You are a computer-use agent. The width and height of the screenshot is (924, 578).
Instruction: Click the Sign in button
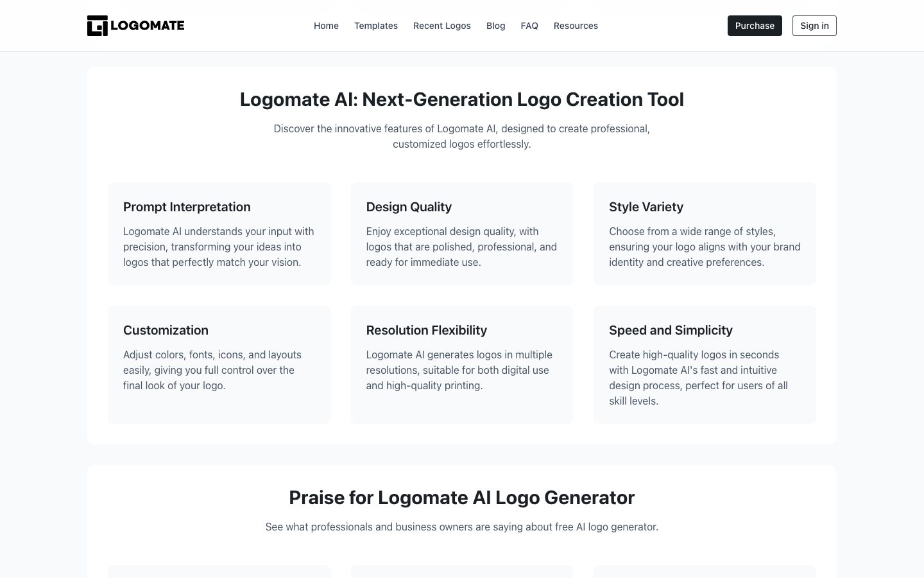814,26
